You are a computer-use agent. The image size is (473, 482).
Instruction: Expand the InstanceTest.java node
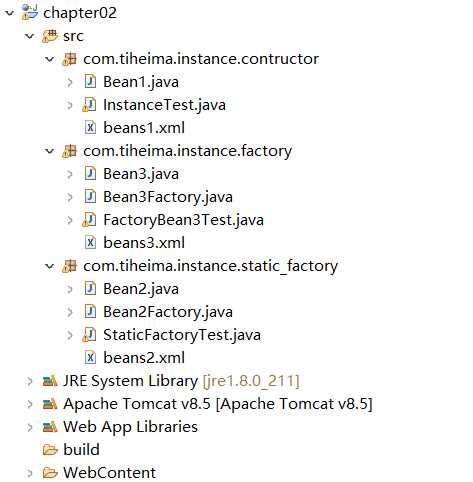(x=70, y=105)
